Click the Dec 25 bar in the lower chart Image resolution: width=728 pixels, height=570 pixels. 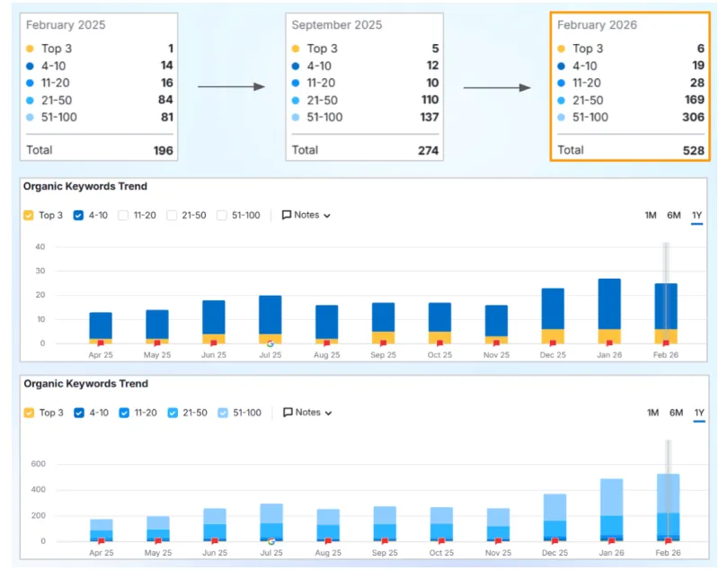click(555, 518)
